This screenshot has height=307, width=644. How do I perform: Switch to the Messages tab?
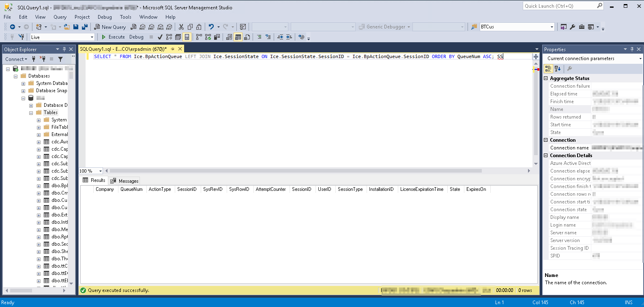coord(125,181)
